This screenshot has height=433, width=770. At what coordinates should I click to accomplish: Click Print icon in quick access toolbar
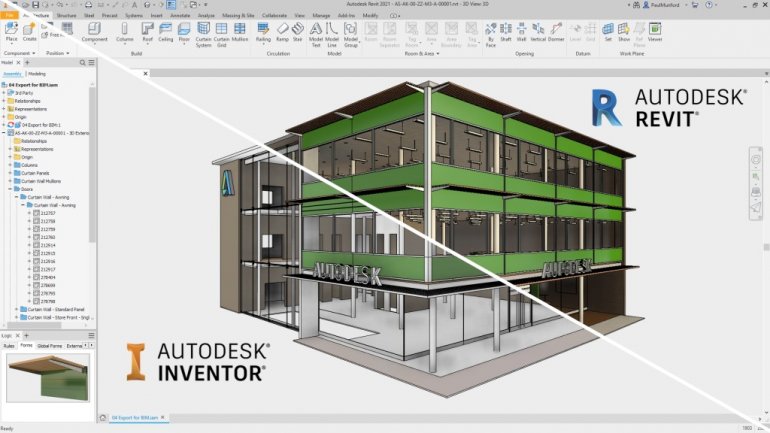88,5
